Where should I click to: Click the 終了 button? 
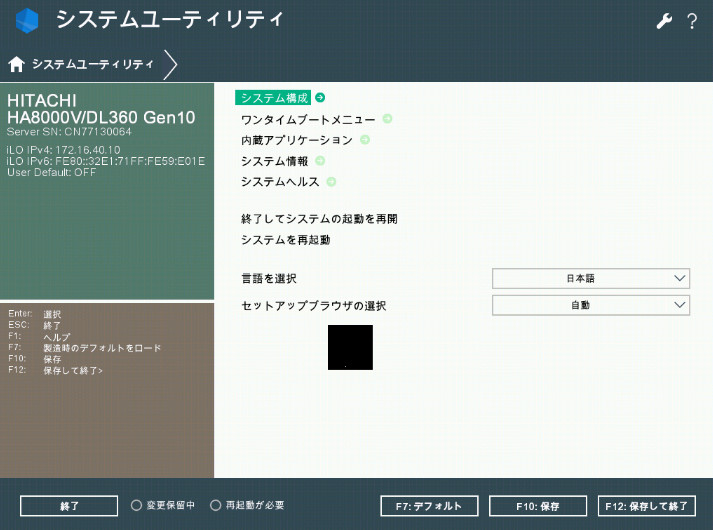coord(69,506)
